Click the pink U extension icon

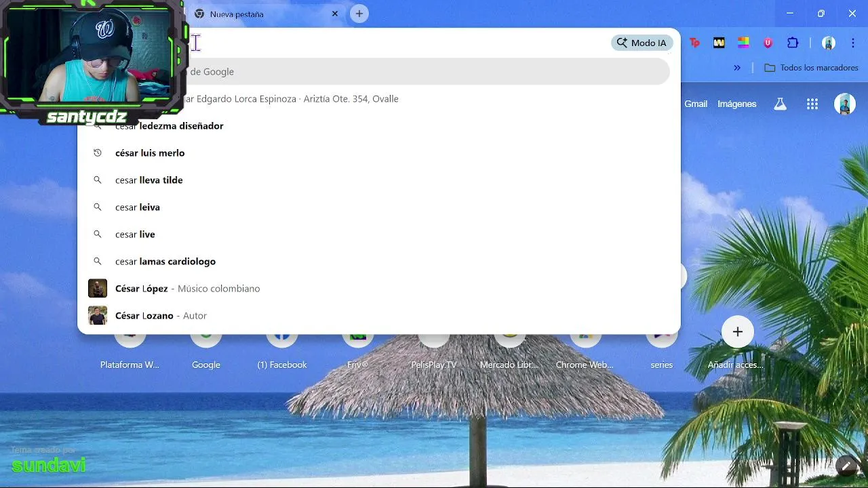coord(768,43)
